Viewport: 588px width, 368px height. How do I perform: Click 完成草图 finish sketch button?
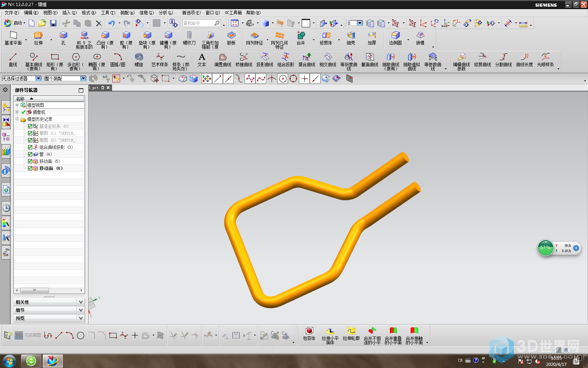click(x=28, y=335)
